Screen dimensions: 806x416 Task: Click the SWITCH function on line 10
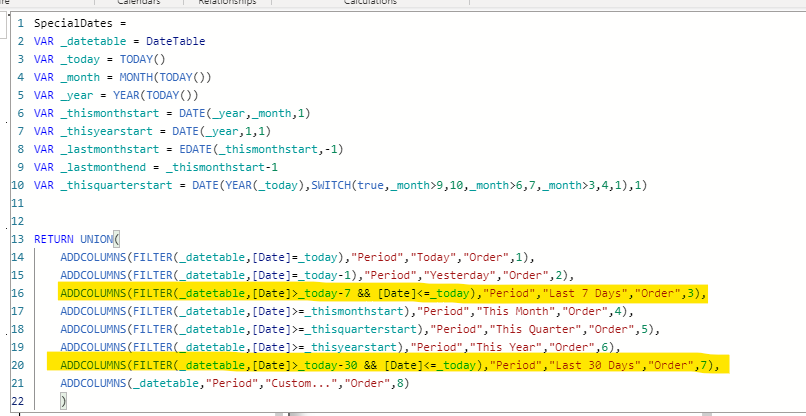(331, 185)
